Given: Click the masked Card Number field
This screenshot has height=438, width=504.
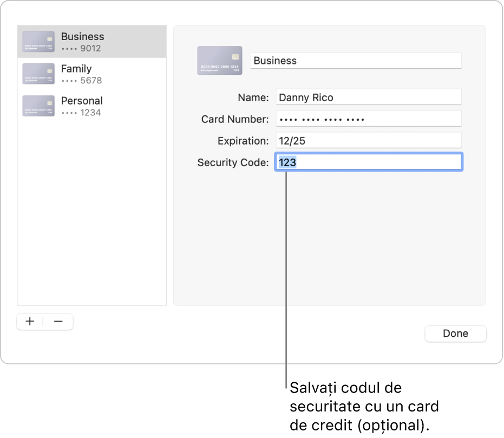Looking at the screenshot, I should click(369, 119).
